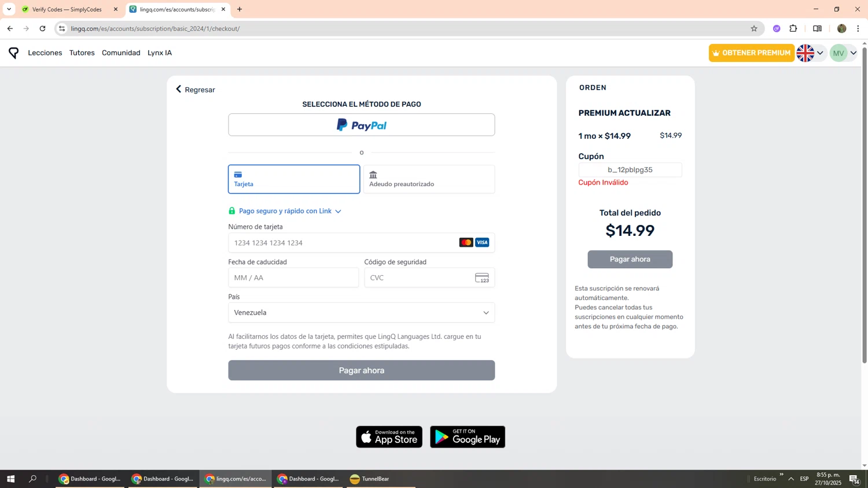Pay with the PayPal button
The height and width of the screenshot is (488, 868).
pyautogui.click(x=362, y=125)
